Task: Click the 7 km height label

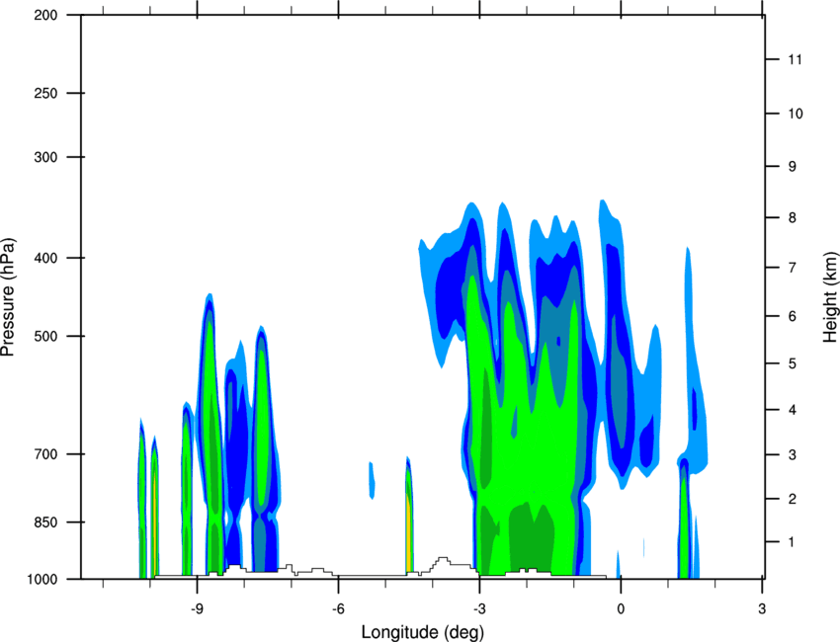Action: tap(793, 268)
